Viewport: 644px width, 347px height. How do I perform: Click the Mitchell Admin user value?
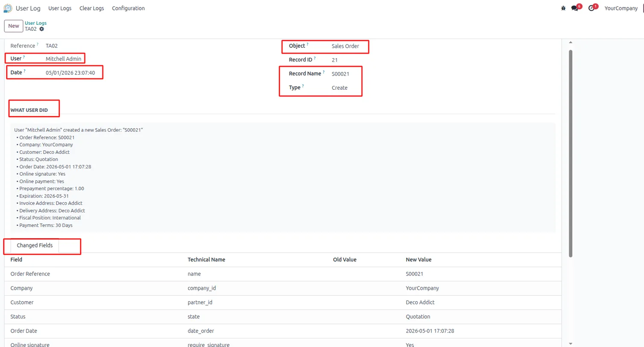tap(63, 59)
